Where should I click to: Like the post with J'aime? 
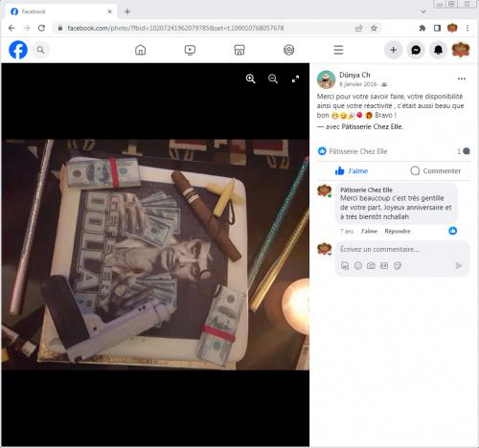352,171
